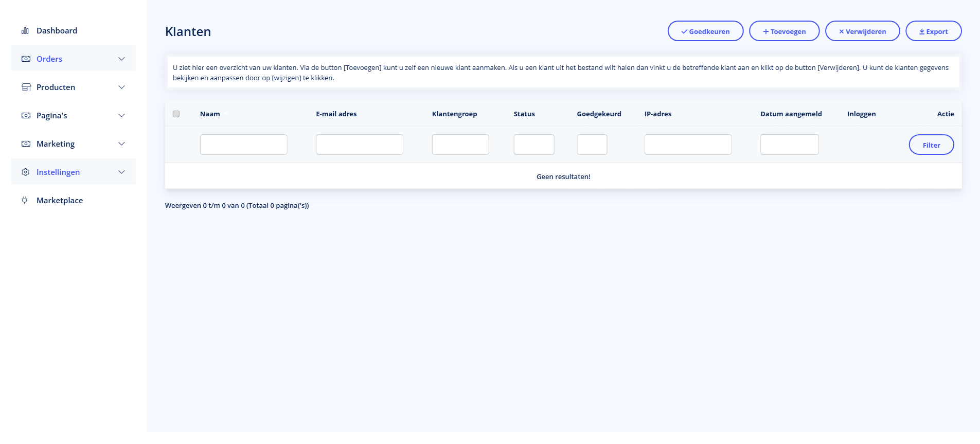980x444 pixels.
Task: Click the Producten shop icon
Action: pos(26,87)
